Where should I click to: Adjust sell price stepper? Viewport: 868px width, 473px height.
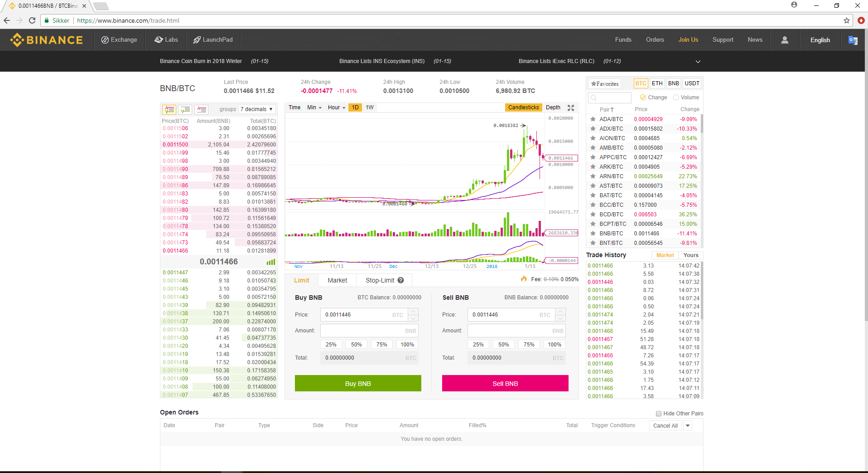tap(560, 315)
